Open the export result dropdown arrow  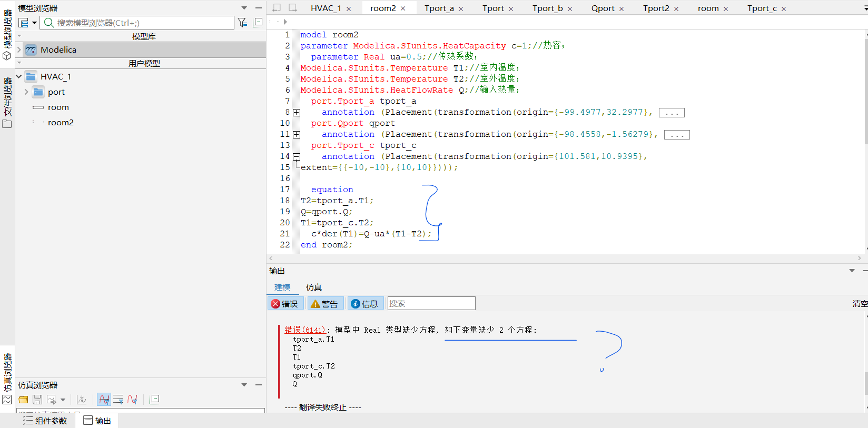coord(63,400)
